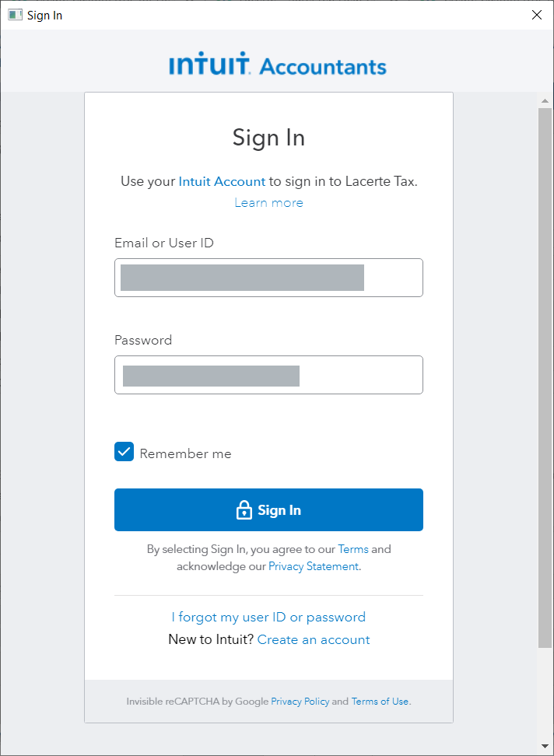The image size is (554, 756).
Task: Click the application icon in the title bar
Action: (x=15, y=14)
